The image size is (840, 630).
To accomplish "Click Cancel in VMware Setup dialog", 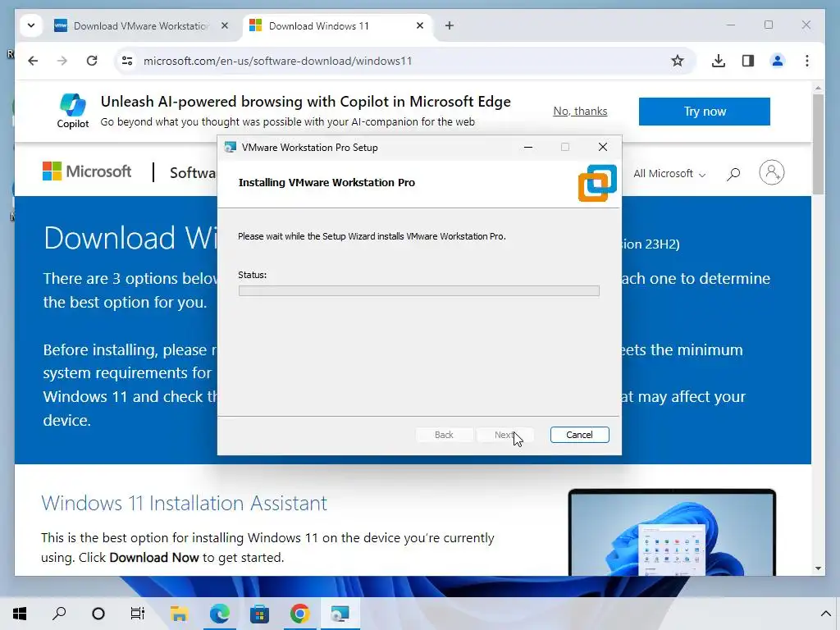I will [580, 435].
